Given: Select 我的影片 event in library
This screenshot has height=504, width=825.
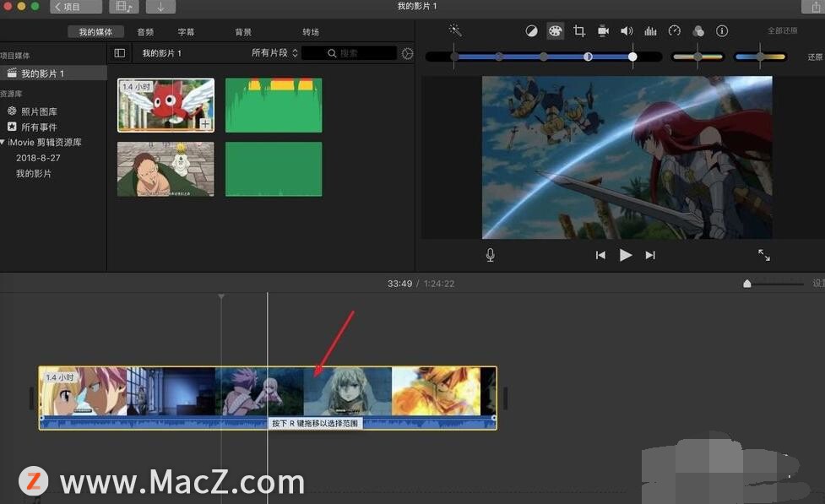Looking at the screenshot, I should [x=34, y=173].
